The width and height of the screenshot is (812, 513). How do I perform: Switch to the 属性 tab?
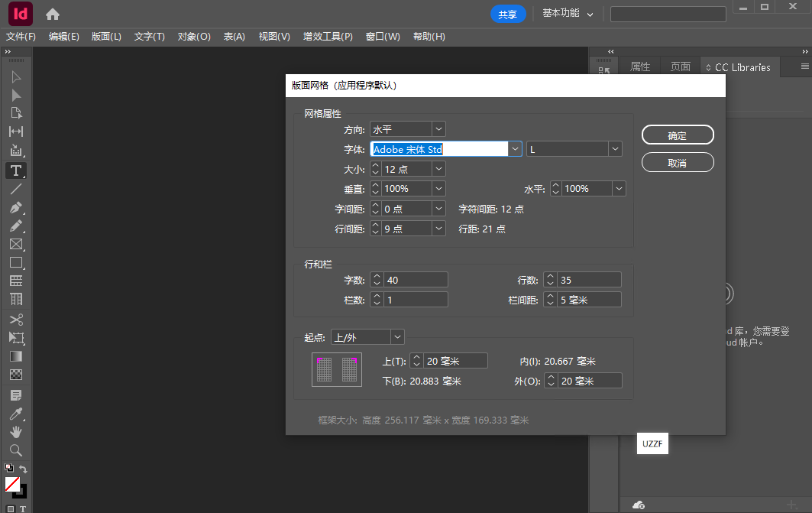click(x=640, y=67)
